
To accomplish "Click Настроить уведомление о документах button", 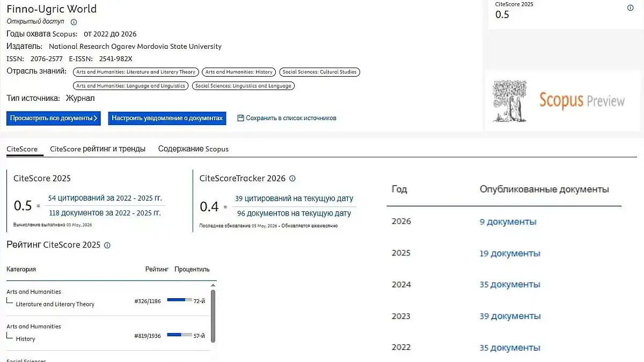I will [167, 118].
